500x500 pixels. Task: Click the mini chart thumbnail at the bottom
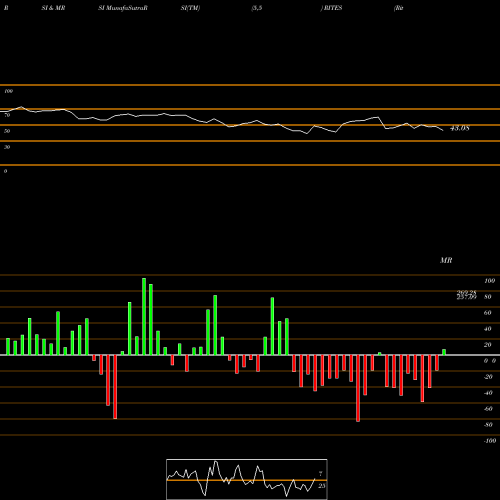[247, 479]
